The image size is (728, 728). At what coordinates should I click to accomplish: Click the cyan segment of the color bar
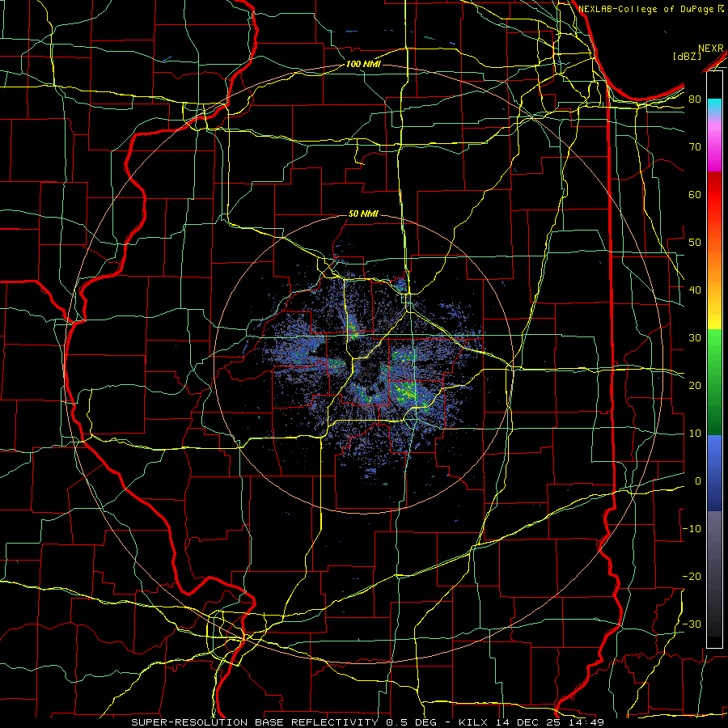[714, 106]
